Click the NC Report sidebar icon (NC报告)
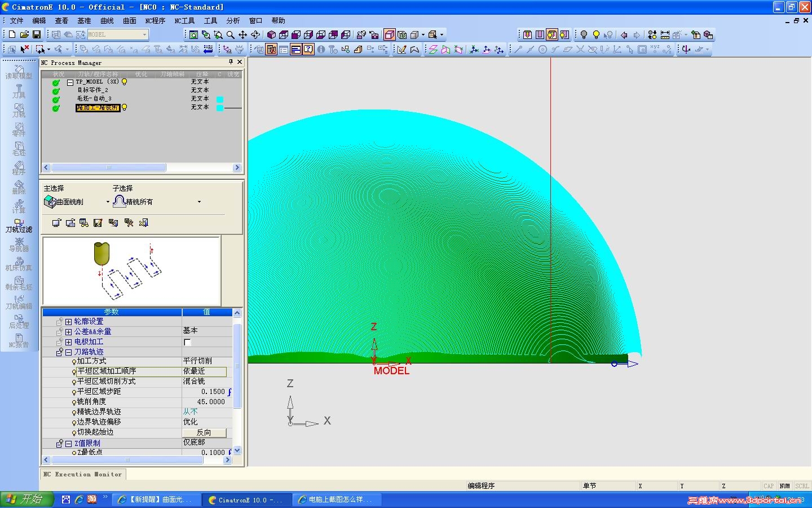The image size is (812, 508). pyautogui.click(x=19, y=341)
